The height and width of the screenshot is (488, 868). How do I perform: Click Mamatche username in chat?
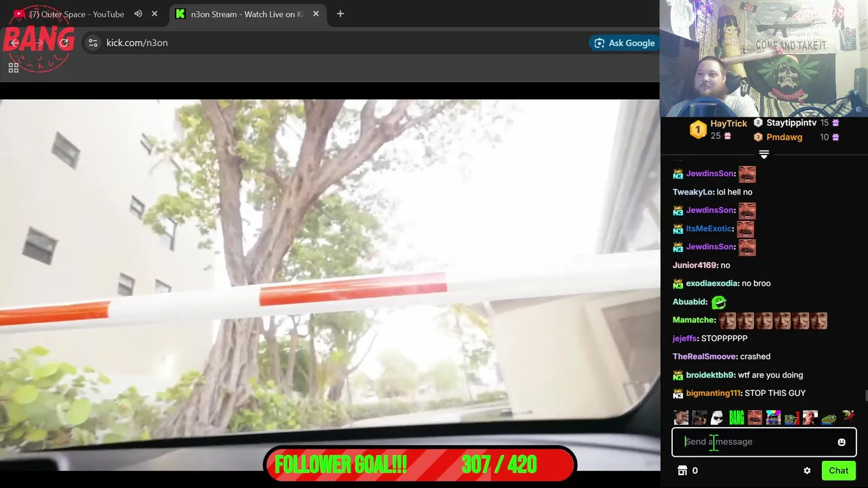click(694, 320)
